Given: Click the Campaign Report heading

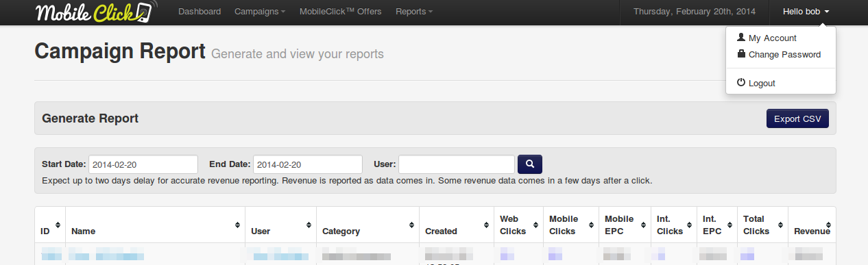Looking at the screenshot, I should (x=120, y=51).
